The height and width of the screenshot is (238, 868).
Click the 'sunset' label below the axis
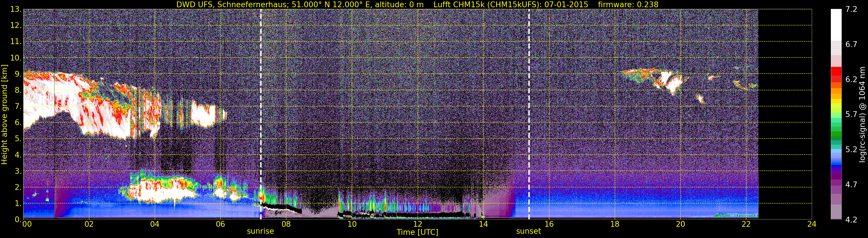click(529, 231)
